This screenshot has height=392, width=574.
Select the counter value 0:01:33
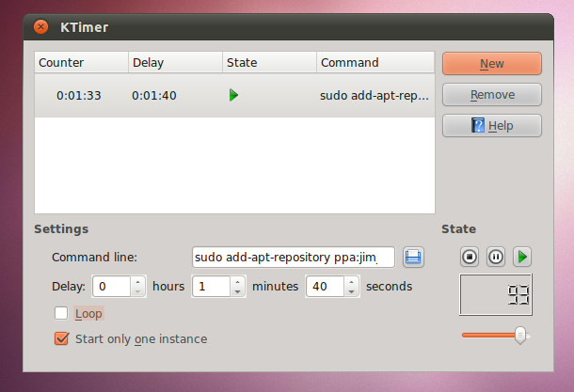point(78,96)
